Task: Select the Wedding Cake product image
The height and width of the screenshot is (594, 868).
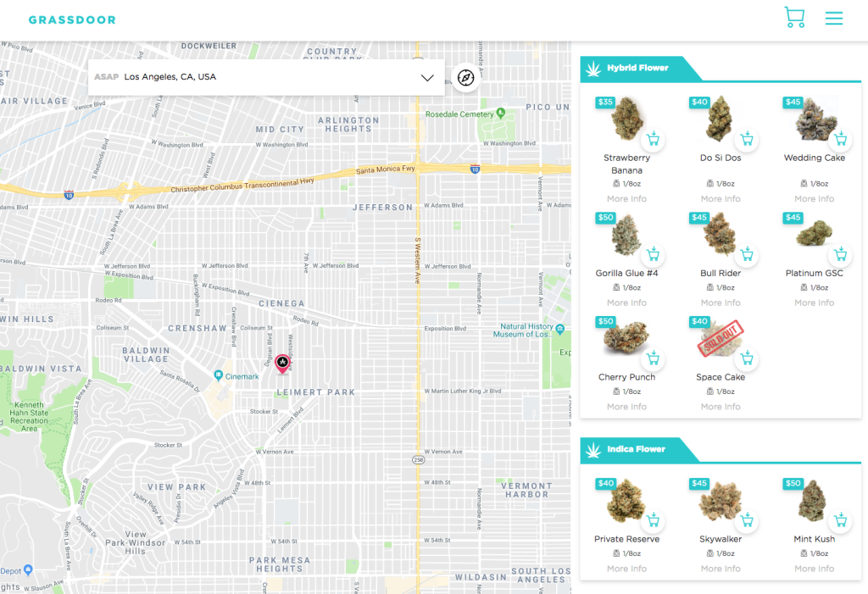Action: (x=815, y=119)
